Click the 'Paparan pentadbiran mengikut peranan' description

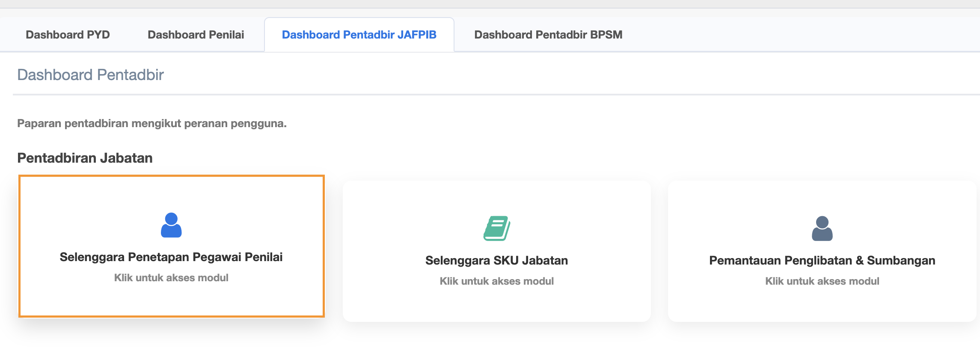coord(152,123)
